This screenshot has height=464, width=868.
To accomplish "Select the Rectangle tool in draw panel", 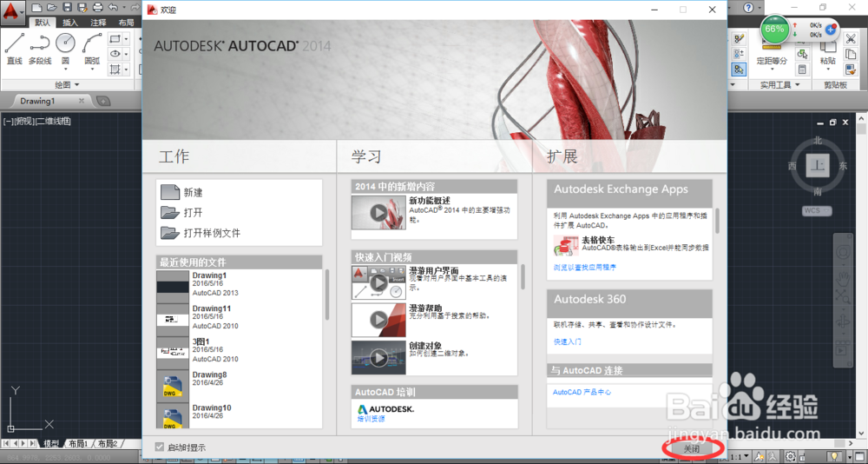I will click(x=115, y=39).
